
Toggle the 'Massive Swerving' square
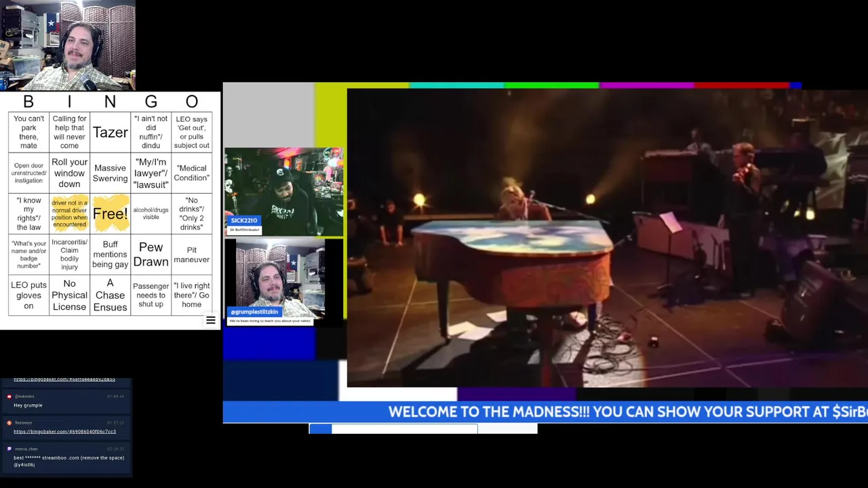(x=110, y=173)
